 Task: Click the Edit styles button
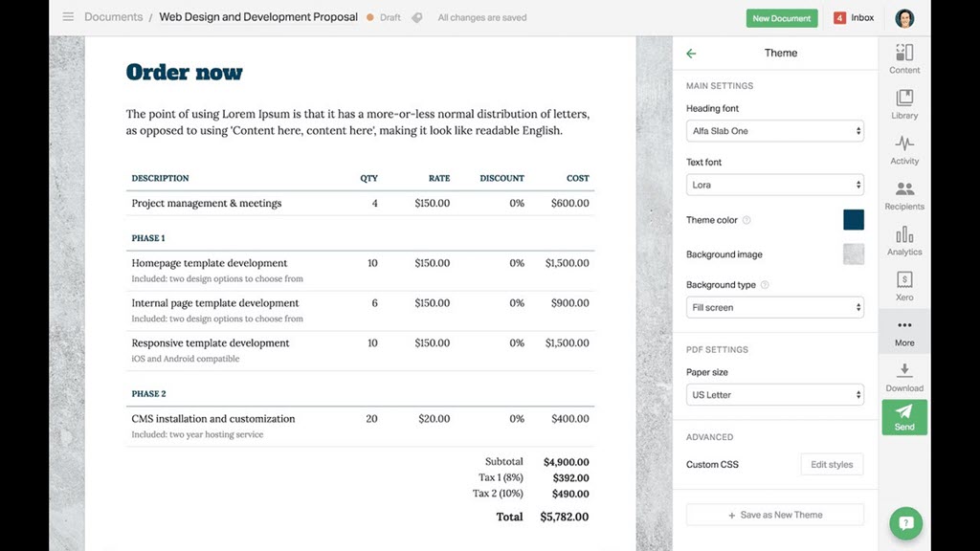tap(832, 465)
